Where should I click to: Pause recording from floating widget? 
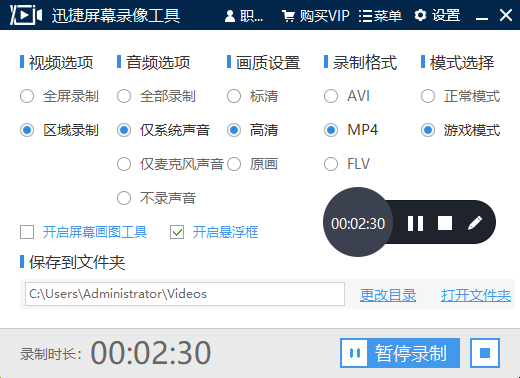click(x=415, y=223)
